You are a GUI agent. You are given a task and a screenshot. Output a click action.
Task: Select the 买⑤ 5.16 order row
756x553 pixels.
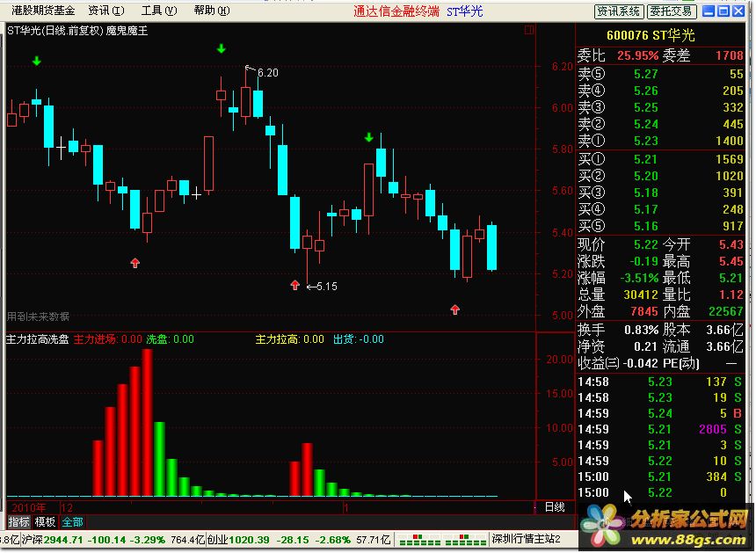pyautogui.click(x=660, y=226)
